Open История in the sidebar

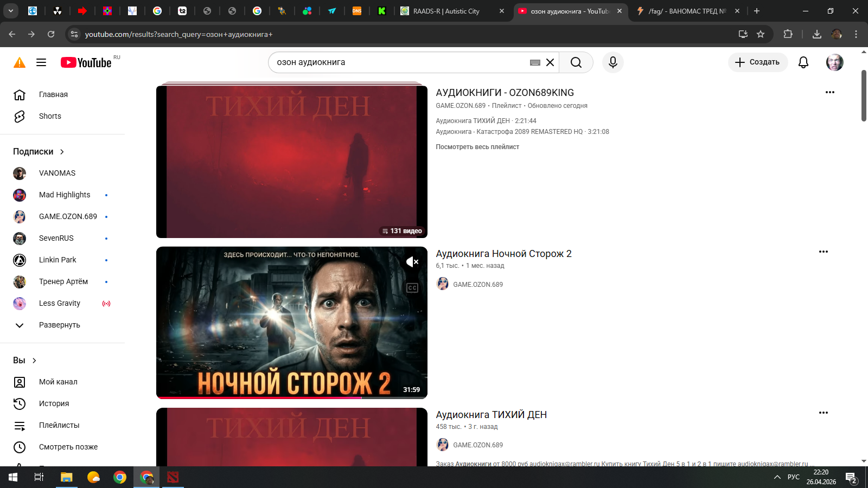54,404
